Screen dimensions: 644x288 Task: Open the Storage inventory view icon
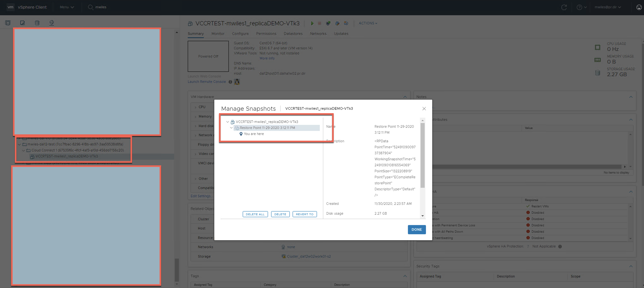click(37, 23)
